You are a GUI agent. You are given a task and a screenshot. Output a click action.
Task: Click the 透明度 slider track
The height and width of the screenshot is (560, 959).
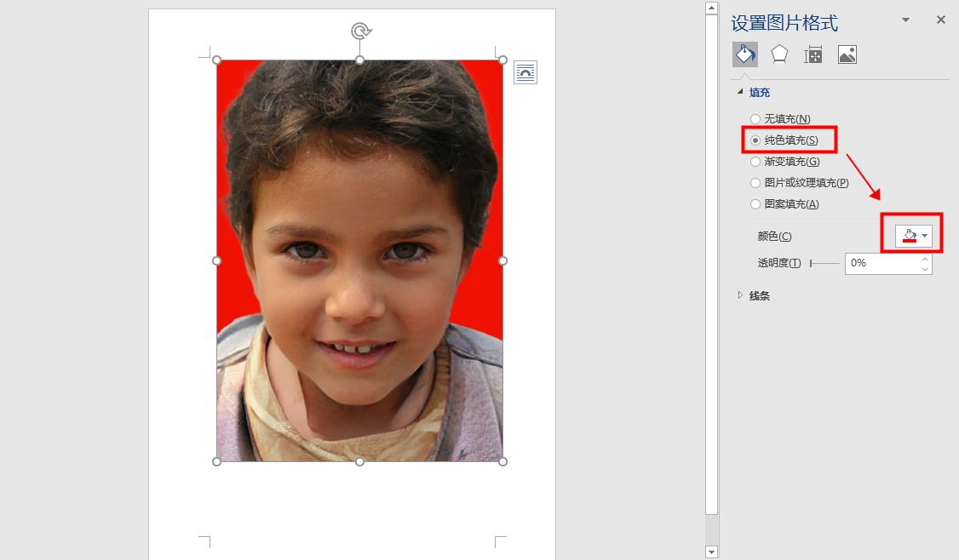point(825,264)
